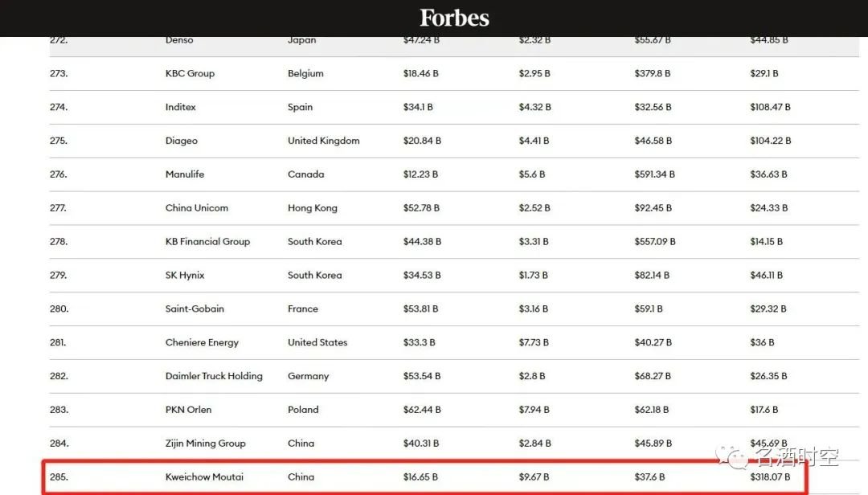This screenshot has width=868, height=495.
Task: Click rank number 273.
Action: pos(59,74)
